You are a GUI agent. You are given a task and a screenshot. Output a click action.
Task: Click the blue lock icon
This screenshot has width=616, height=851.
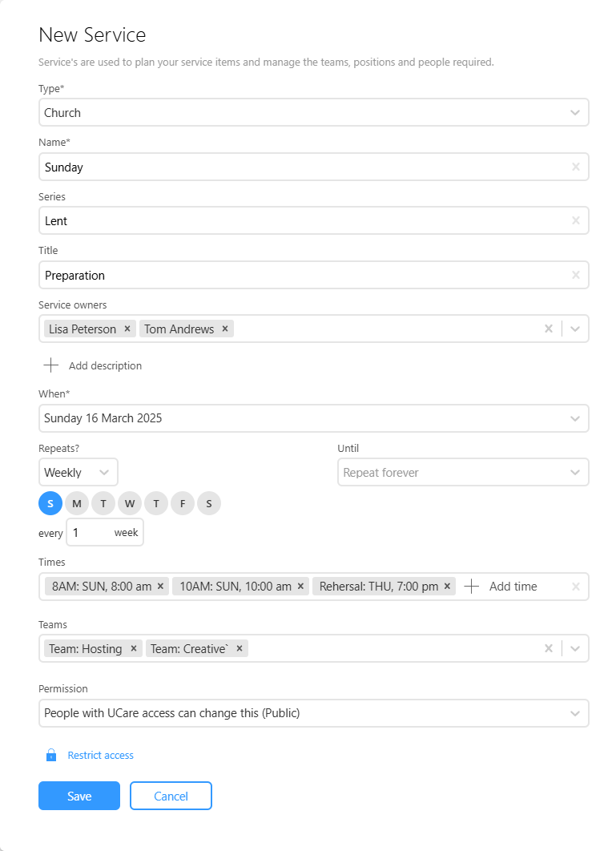51,755
